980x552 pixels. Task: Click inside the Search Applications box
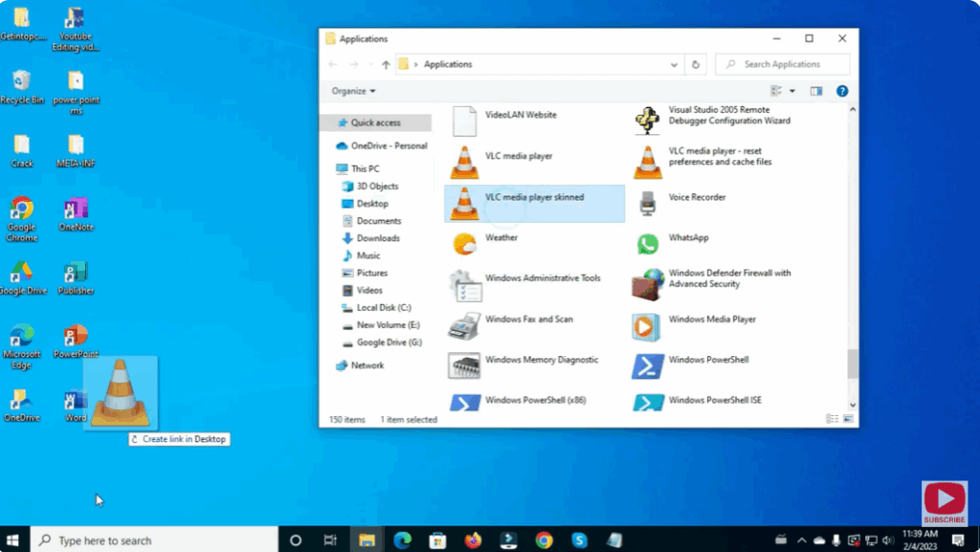(x=785, y=64)
